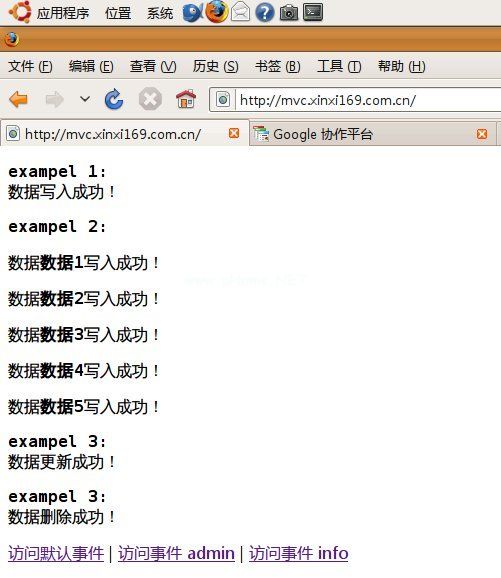Viewport: 501px width, 578px height.
Task: Open the screenshot camera launcher
Action: [x=289, y=13]
